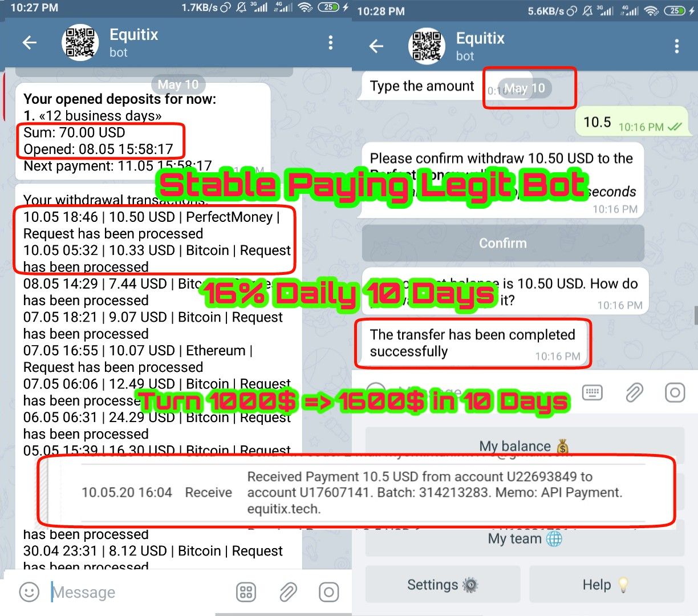Tap 'Your opened deposits for now:' heading
Viewport: 698px width, 616px height.
point(120,99)
